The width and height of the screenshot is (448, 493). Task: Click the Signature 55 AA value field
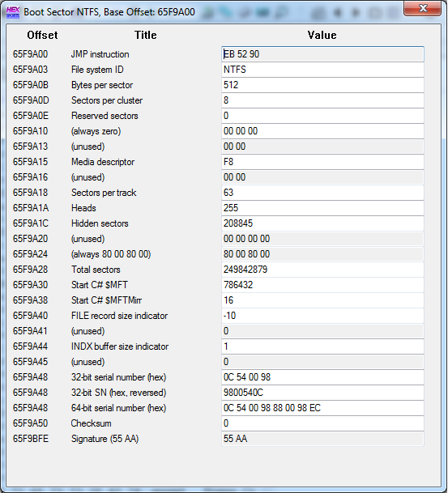pos(322,439)
